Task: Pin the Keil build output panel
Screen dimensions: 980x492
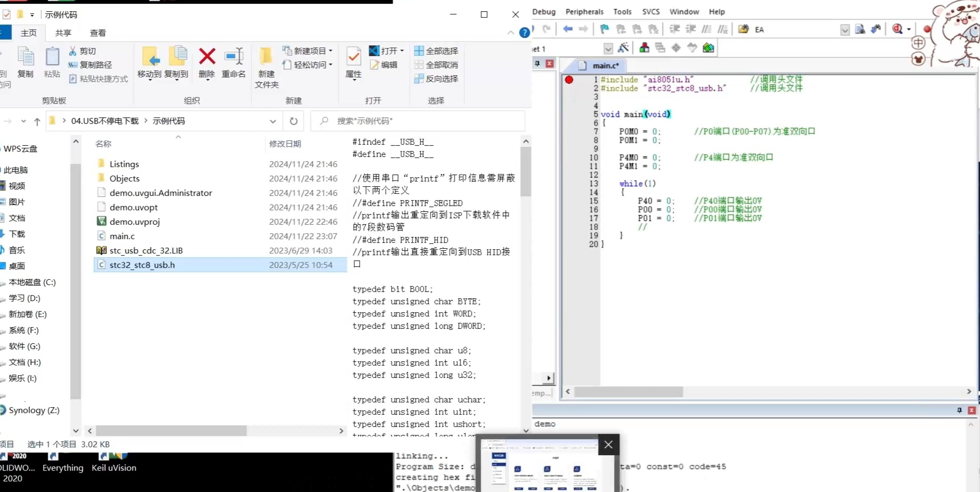Action: coord(959,410)
